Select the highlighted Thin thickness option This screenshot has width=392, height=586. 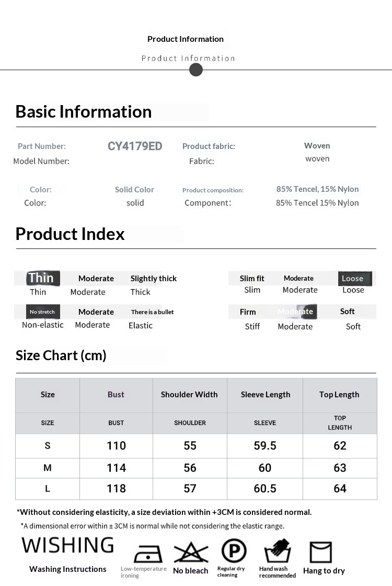point(41,278)
